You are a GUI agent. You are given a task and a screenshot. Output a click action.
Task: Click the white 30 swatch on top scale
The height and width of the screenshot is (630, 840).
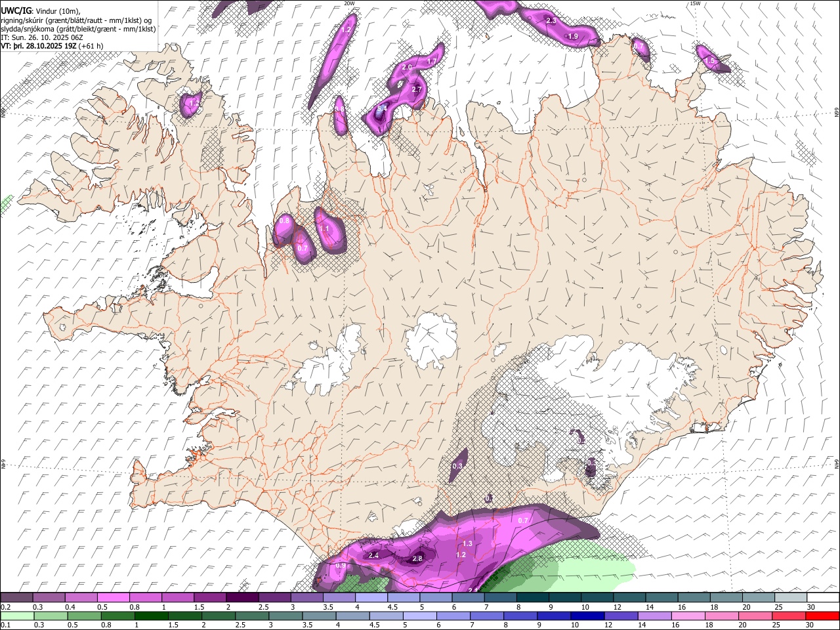822,598
